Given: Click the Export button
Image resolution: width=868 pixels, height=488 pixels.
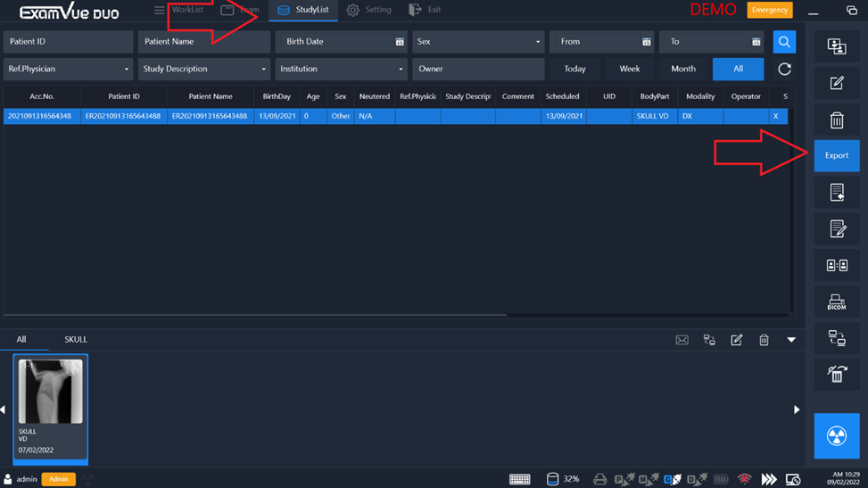Looking at the screenshot, I should point(837,155).
